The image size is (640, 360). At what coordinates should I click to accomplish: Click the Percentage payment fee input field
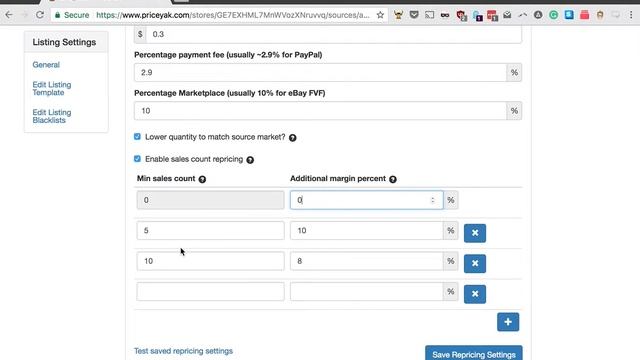click(320, 73)
